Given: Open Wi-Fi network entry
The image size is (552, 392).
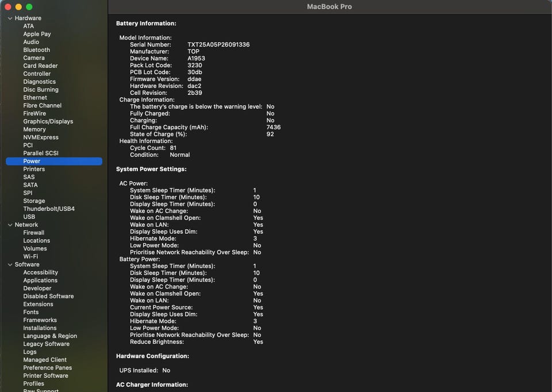Looking at the screenshot, I should point(30,256).
